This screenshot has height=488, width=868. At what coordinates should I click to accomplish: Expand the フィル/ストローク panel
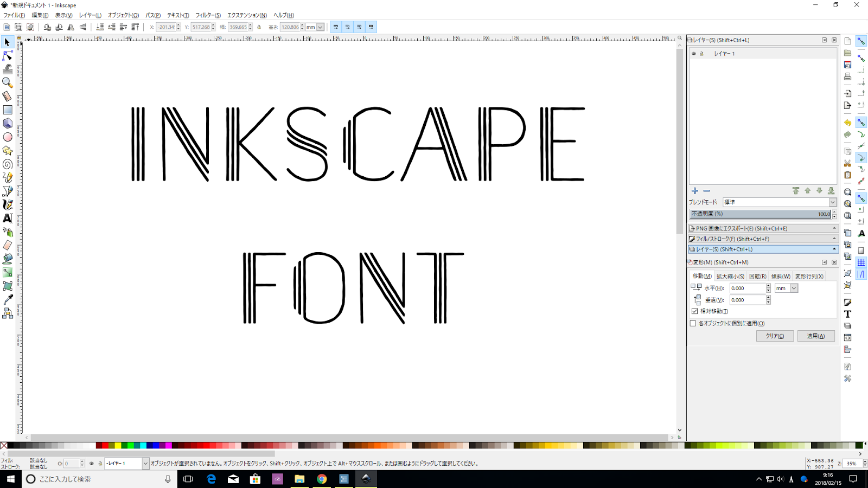[x=763, y=239]
